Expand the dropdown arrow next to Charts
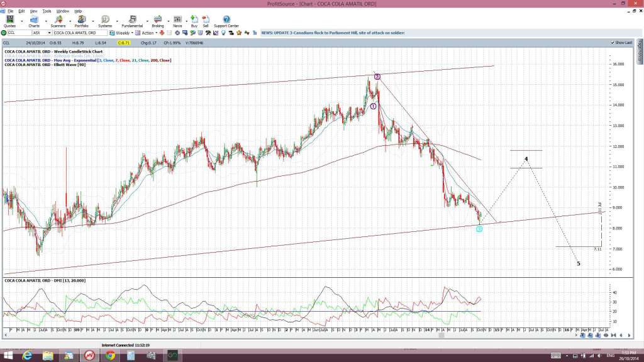This screenshot has height=362, width=644. pos(45,21)
